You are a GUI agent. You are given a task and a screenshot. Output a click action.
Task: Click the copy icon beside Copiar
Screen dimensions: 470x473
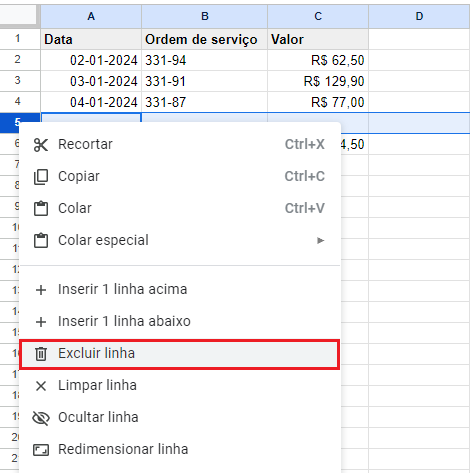point(41,177)
